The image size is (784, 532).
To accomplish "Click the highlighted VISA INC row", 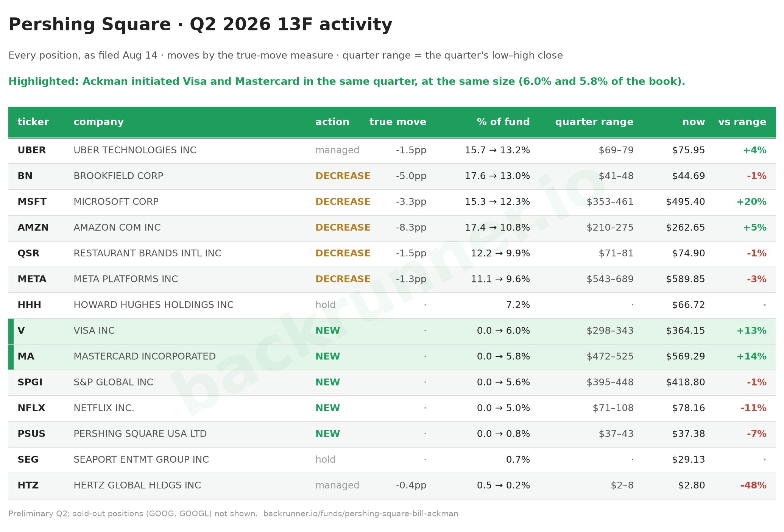I will click(392, 331).
